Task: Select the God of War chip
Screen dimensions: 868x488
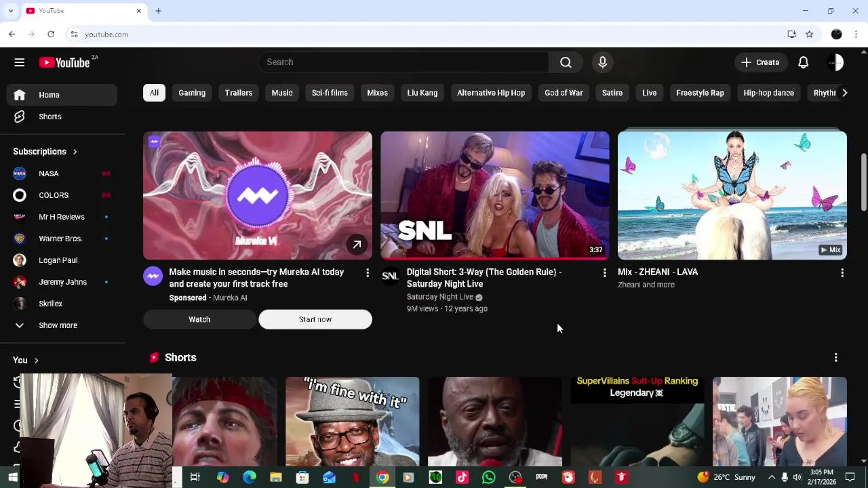Action: [564, 93]
